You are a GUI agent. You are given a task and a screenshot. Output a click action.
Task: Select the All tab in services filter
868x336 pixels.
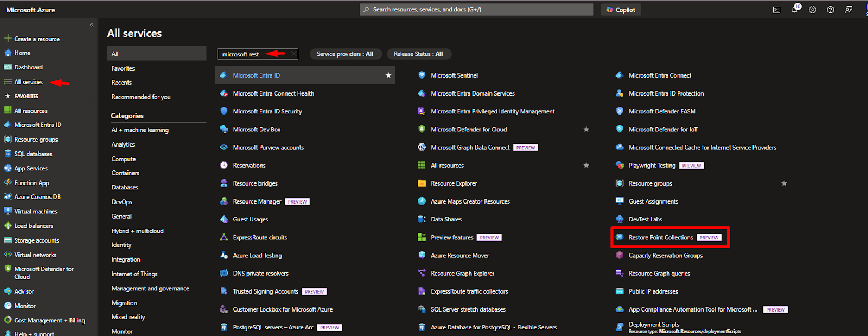coord(157,54)
